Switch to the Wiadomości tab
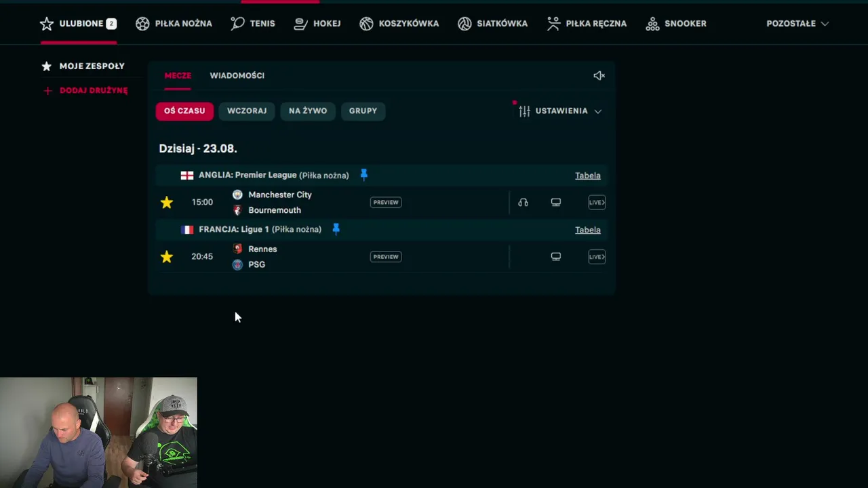 [237, 76]
